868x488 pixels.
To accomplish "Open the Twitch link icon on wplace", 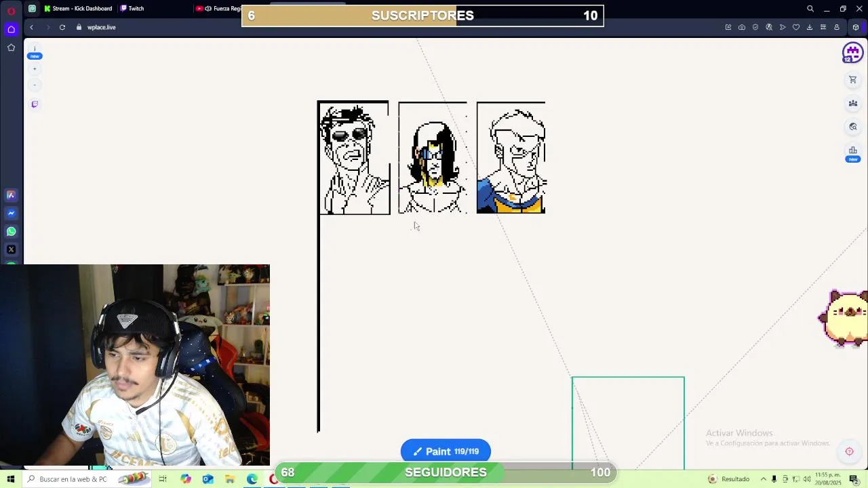I will coord(35,104).
